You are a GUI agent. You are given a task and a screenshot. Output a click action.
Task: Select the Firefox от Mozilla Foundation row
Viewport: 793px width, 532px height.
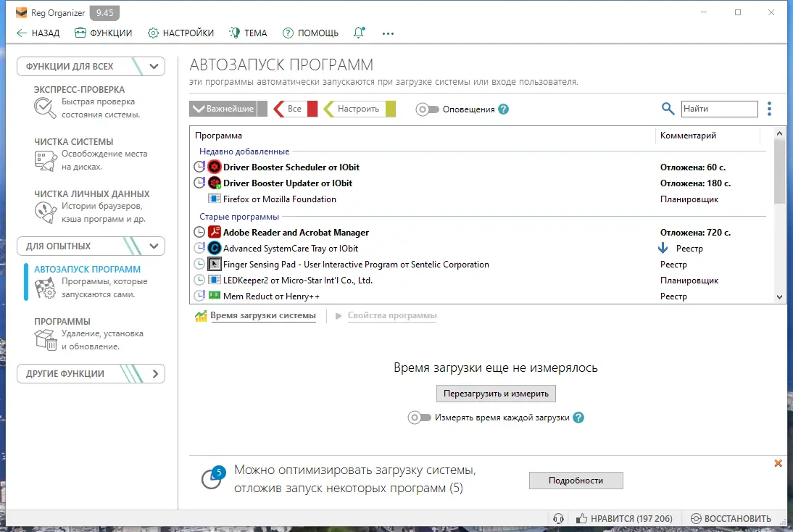coord(479,199)
